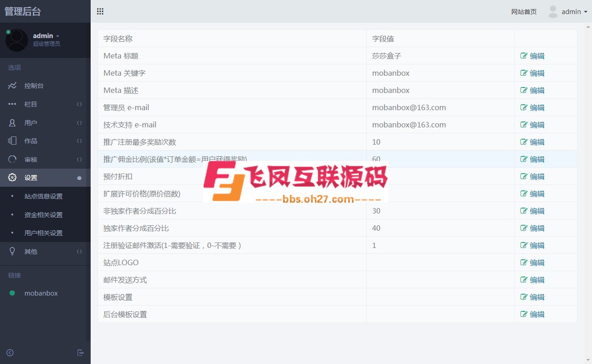Viewport: 592px width, 364px height.
Task: Expand the 栏目 menu arrow
Action: pos(79,104)
